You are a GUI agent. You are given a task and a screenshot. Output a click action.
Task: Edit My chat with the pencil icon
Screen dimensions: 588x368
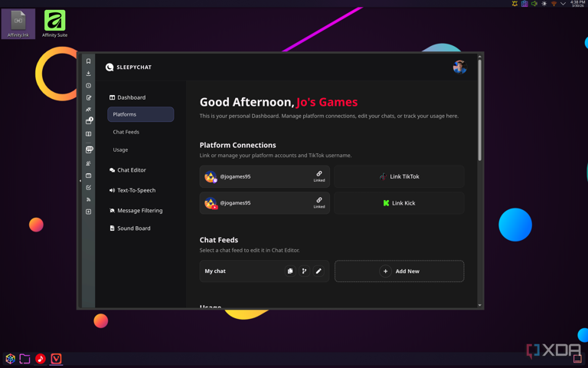tap(318, 271)
